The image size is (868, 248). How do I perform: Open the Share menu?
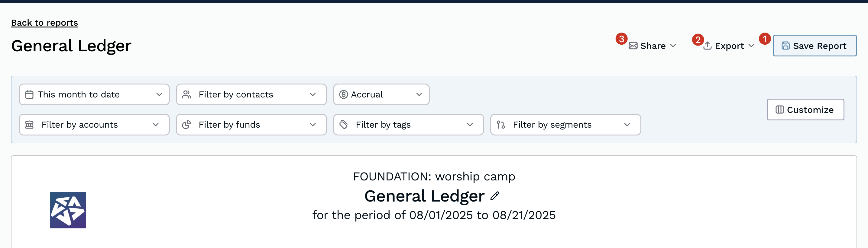pyautogui.click(x=652, y=46)
